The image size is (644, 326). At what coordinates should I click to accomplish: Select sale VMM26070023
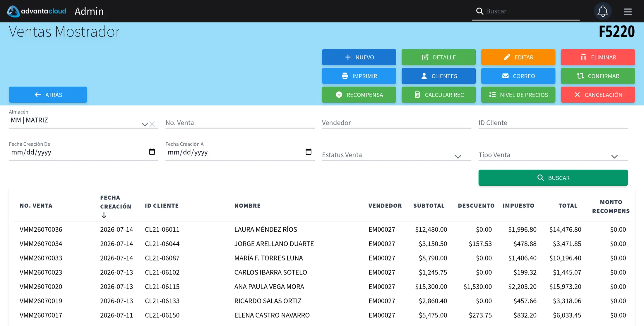41,272
